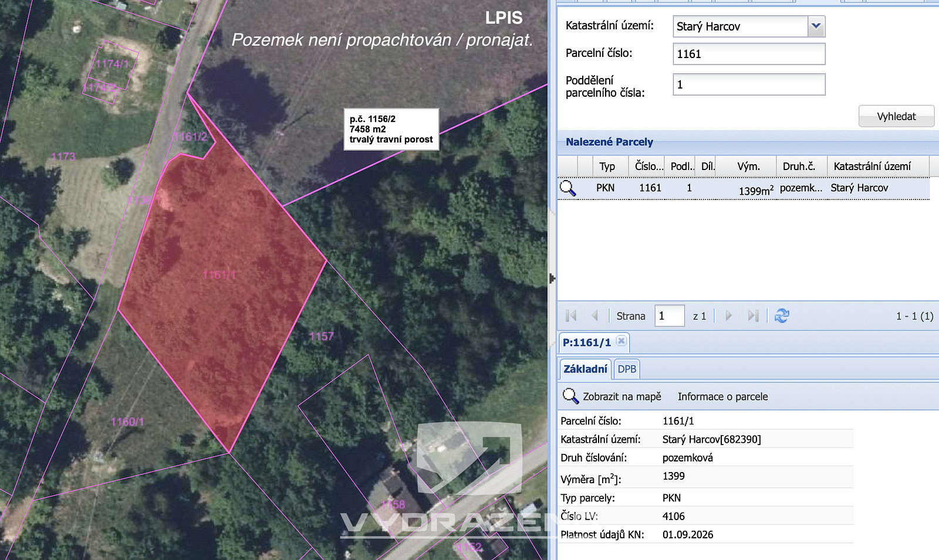This screenshot has width=939, height=560.
Task: Click the Vyhledat search button
Action: [896, 116]
